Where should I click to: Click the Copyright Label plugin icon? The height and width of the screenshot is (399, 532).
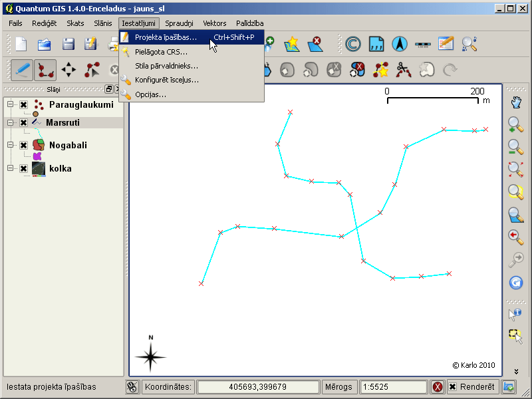pos(353,44)
